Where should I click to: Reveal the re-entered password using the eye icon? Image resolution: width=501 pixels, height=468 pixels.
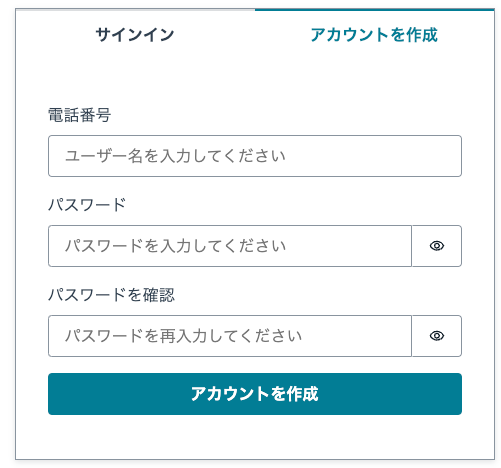[437, 336]
